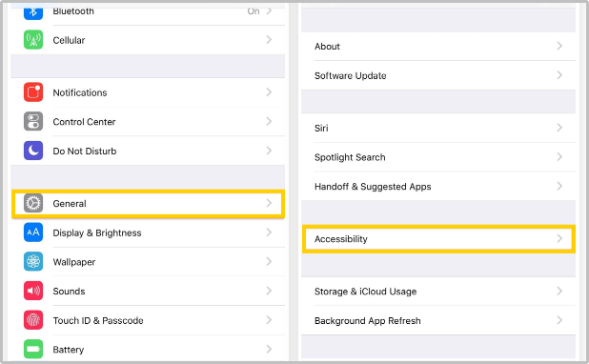Expand the Accessibility row chevron
This screenshot has width=589, height=364.
pyautogui.click(x=559, y=238)
